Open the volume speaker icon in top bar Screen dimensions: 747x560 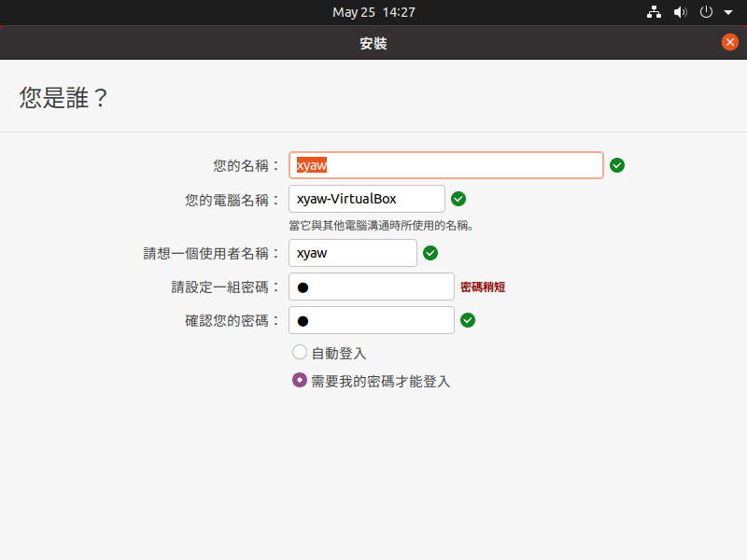coord(681,12)
